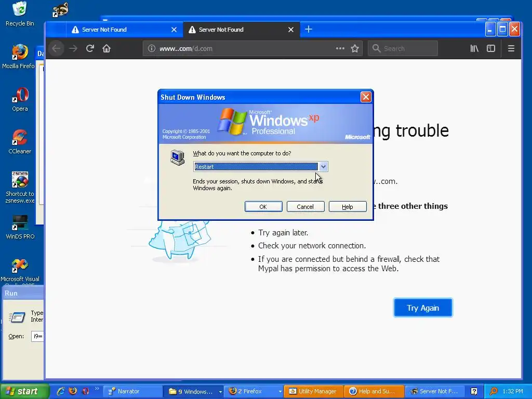Open the browser hamburger menu

click(x=511, y=48)
